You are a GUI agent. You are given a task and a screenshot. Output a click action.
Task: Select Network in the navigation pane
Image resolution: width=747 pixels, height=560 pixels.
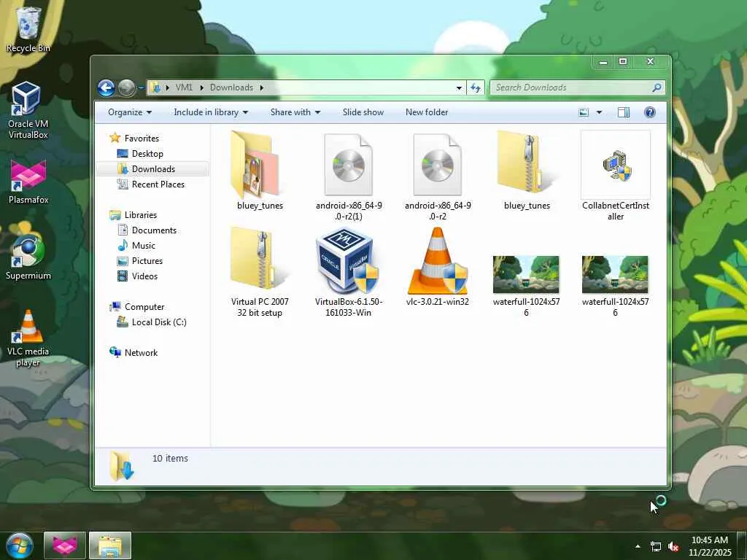click(141, 352)
